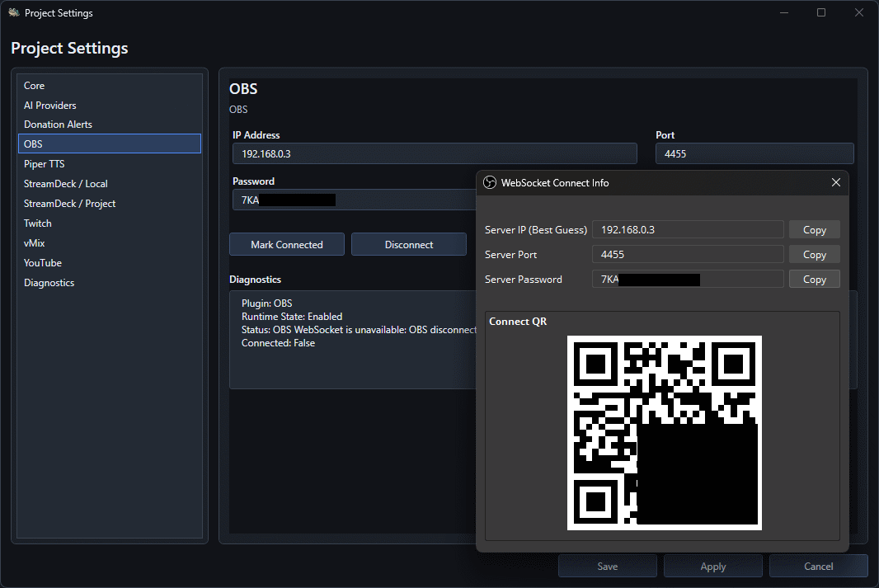Copy the Server Password value
The width and height of the screenshot is (879, 588).
815,279
